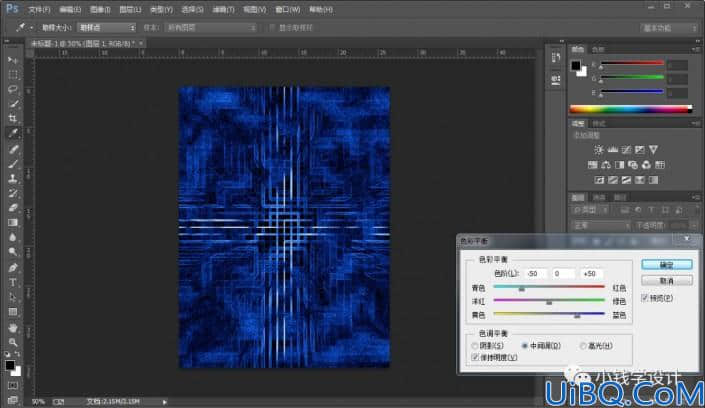Select the Zoom tool
This screenshot has height=408, width=705.
point(13,342)
